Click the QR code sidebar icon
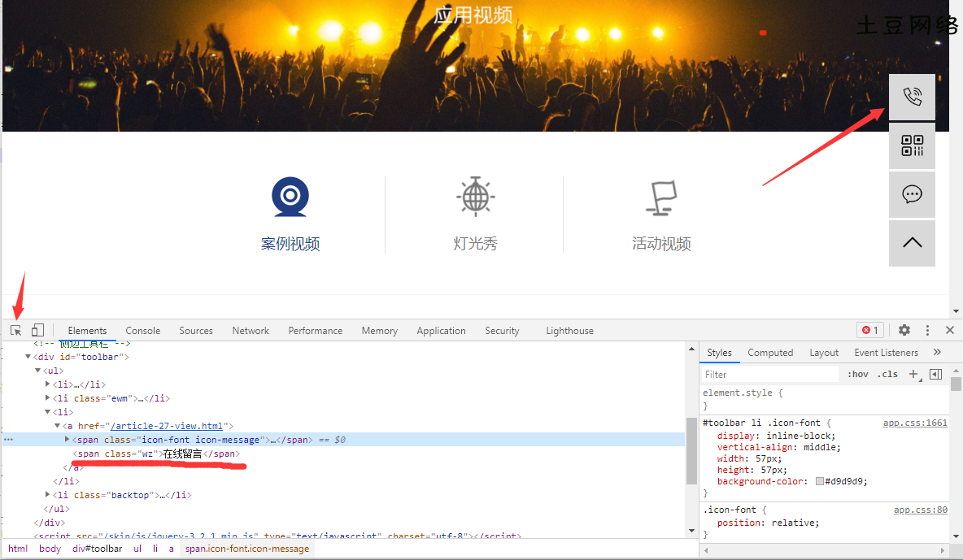The height and width of the screenshot is (560, 963). click(912, 145)
